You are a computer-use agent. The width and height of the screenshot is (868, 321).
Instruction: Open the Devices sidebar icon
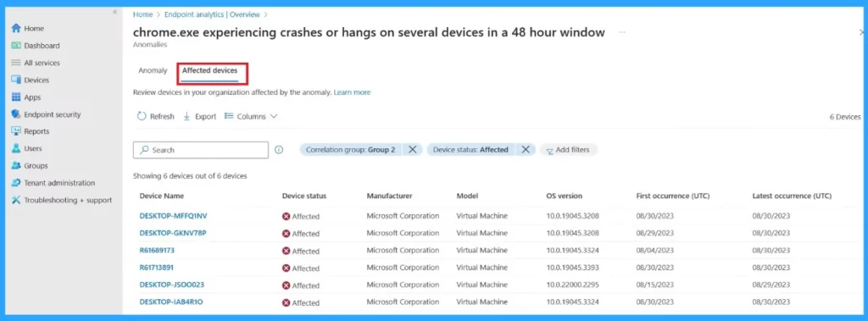pos(16,80)
